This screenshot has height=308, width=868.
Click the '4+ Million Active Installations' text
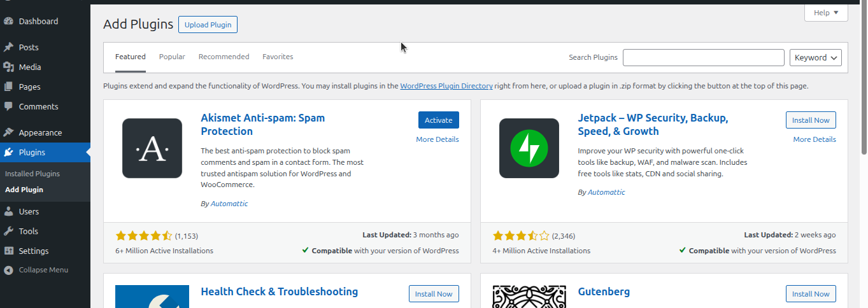pyautogui.click(x=541, y=251)
